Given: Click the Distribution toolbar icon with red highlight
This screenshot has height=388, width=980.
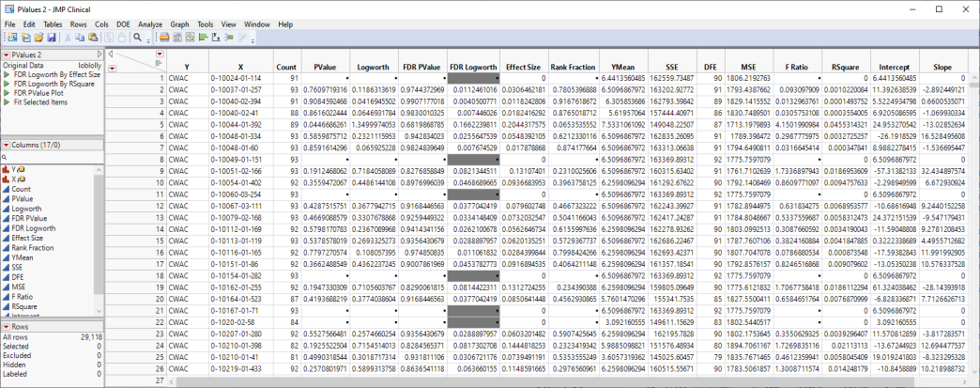Looking at the screenshot, I should [x=165, y=38].
